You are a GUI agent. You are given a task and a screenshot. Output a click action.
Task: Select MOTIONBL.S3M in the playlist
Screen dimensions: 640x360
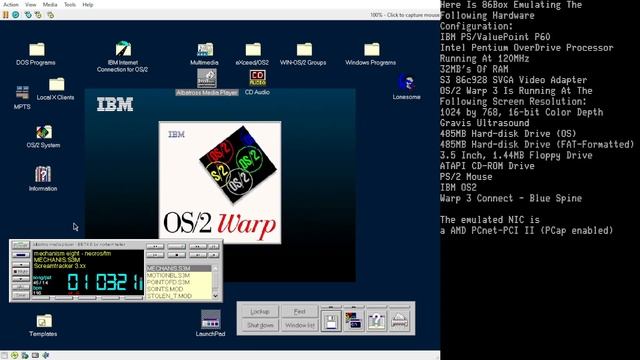coord(179,276)
